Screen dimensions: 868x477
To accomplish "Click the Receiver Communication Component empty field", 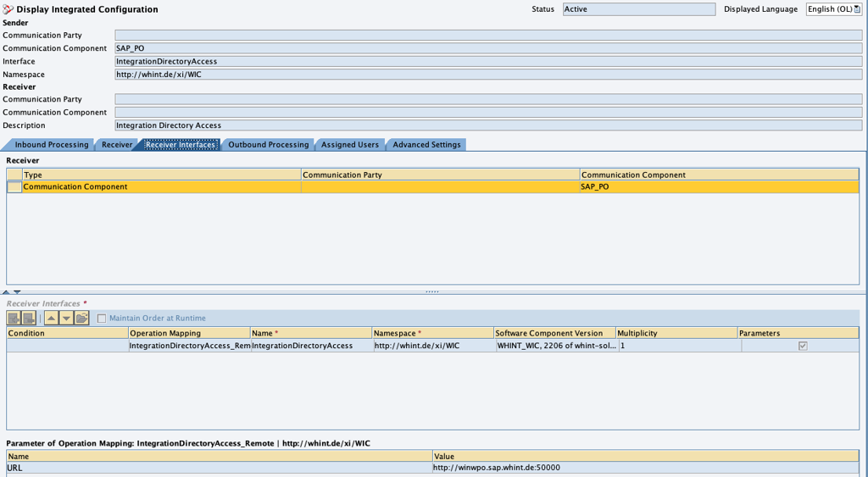I will [488, 113].
